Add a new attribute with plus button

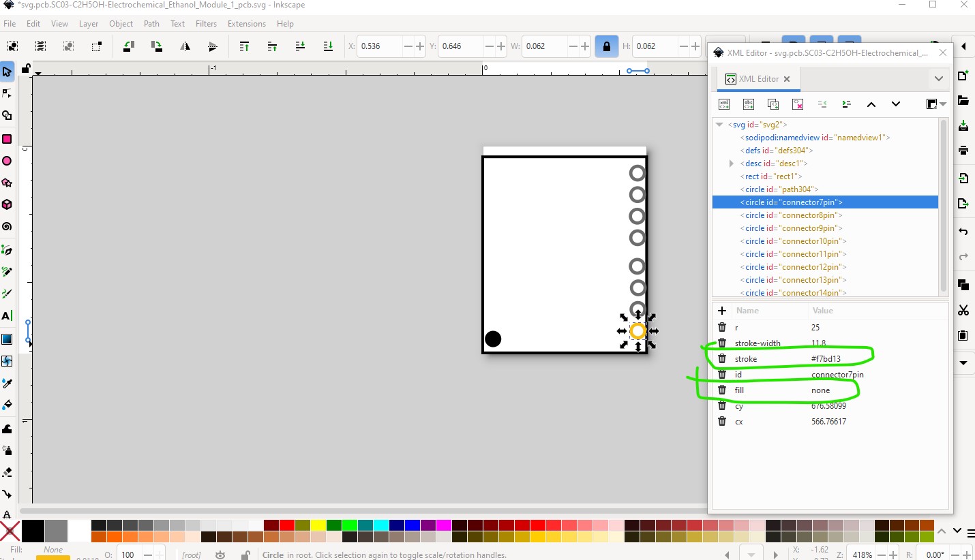(722, 311)
